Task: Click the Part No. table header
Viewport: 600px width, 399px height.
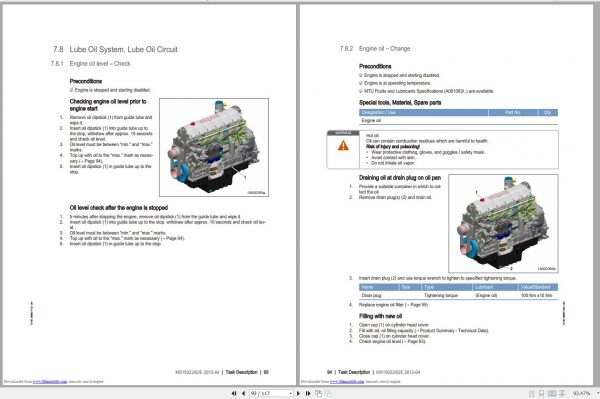Action: (x=513, y=112)
